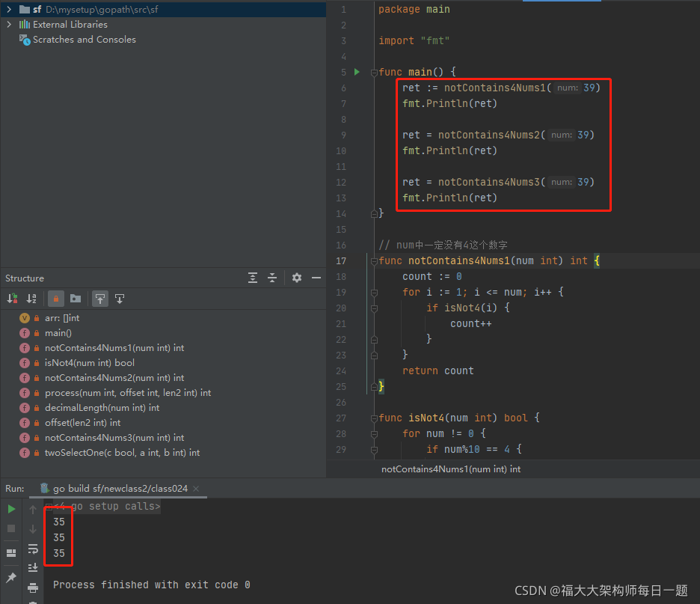
Task: Open Structure panel settings gear
Action: coord(296,278)
